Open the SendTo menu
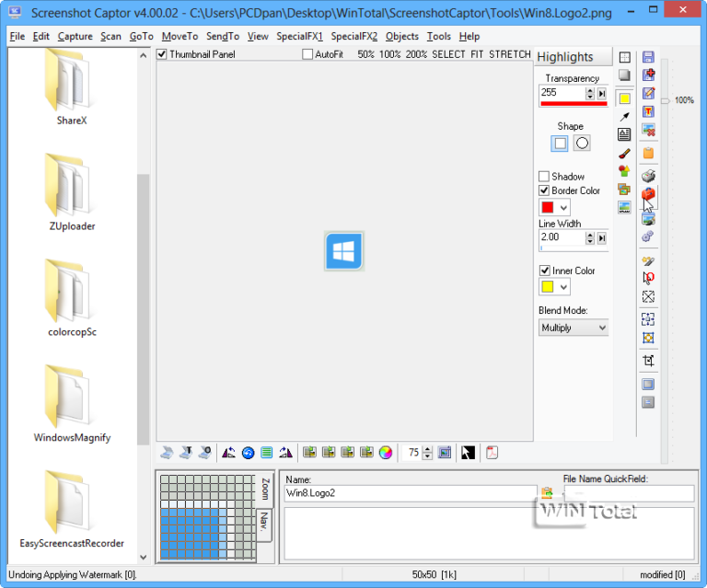 pos(223,36)
